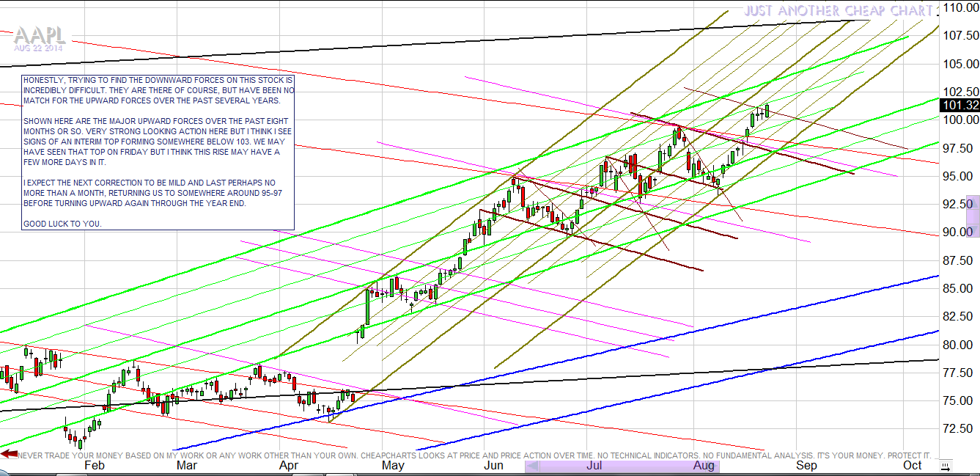Click the dark red left arrow icon
Image resolution: width=980 pixels, height=476 pixels.
(9, 454)
